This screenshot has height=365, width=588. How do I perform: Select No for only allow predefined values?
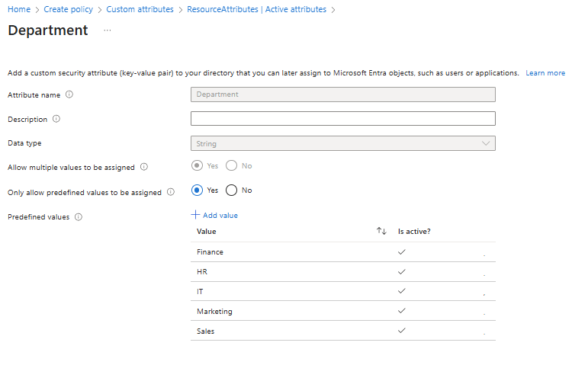232,191
